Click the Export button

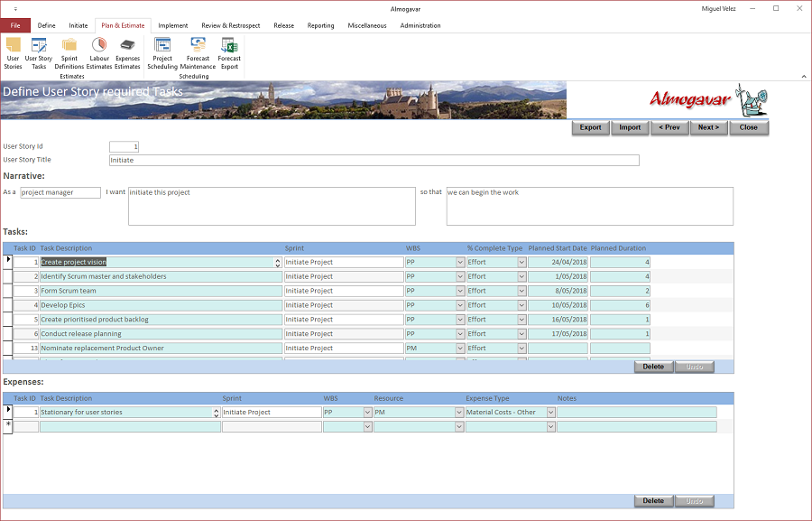point(590,127)
